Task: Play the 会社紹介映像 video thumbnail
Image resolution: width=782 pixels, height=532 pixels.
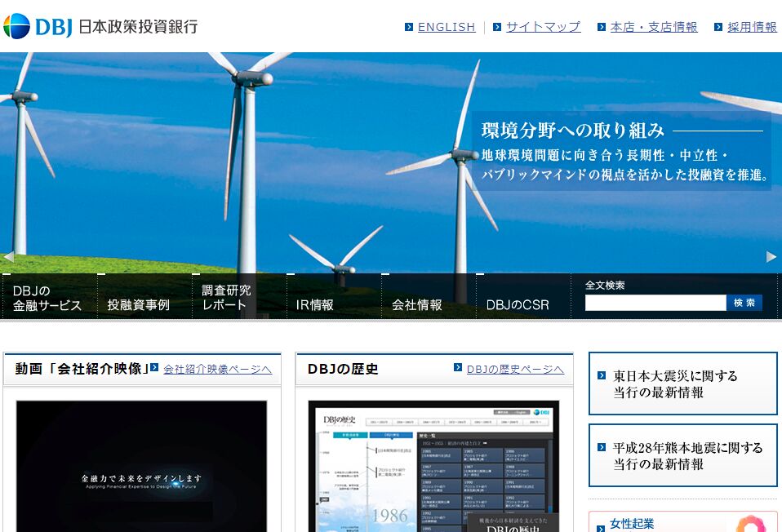Action: point(142,466)
